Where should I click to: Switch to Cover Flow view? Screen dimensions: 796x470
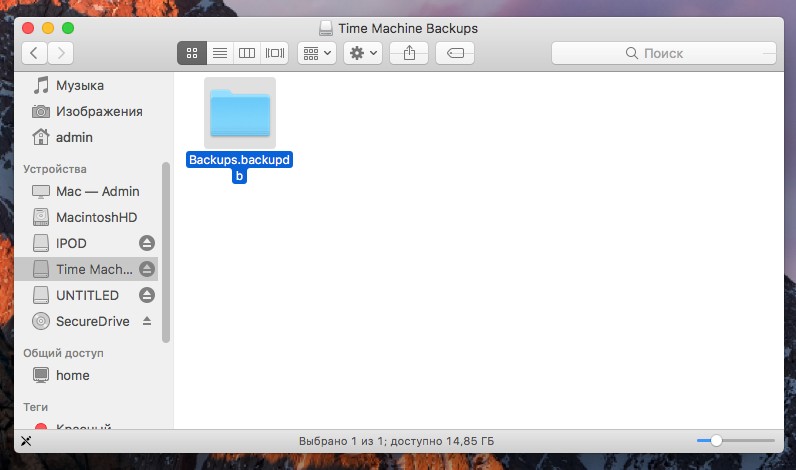275,53
